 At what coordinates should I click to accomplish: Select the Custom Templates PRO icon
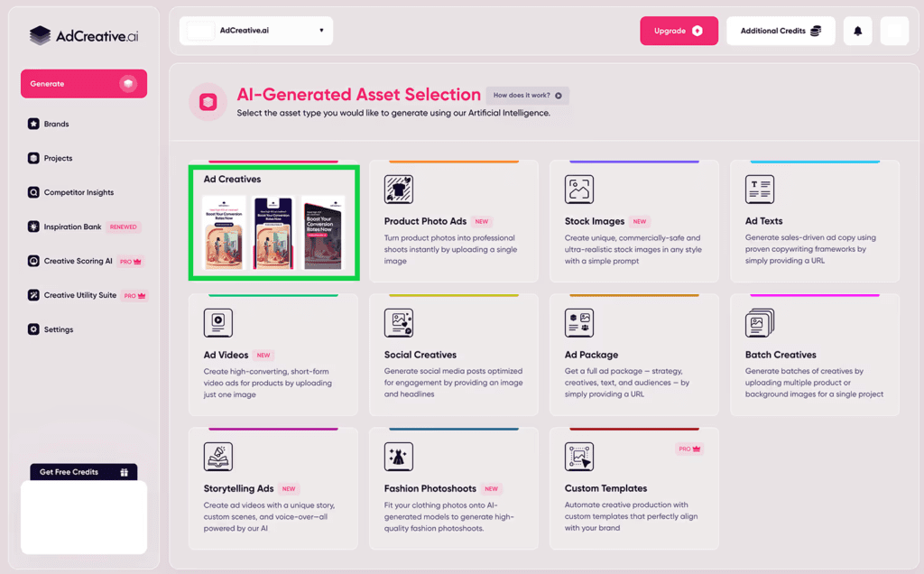(x=579, y=456)
